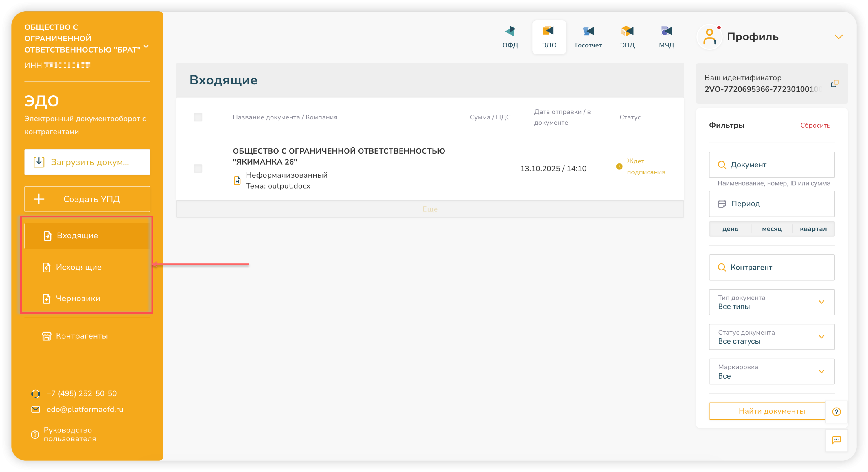Viewport: 868px width, 472px height.
Task: Click the help question mark icon
Action: pos(836,411)
